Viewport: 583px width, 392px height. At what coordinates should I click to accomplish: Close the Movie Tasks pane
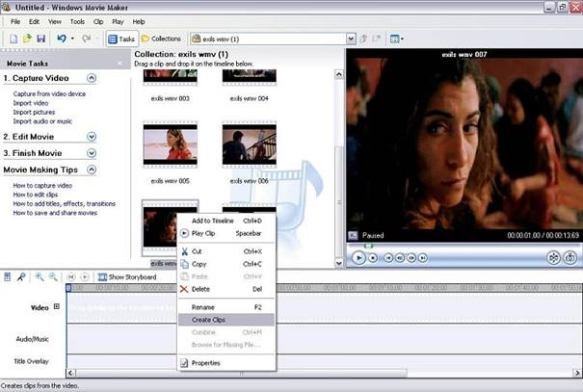119,64
